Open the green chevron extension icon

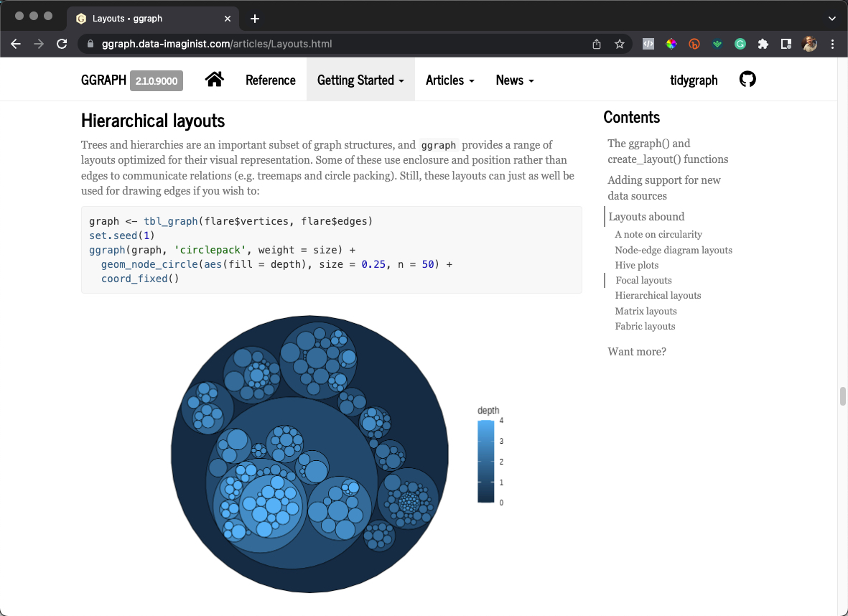pyautogui.click(x=717, y=45)
